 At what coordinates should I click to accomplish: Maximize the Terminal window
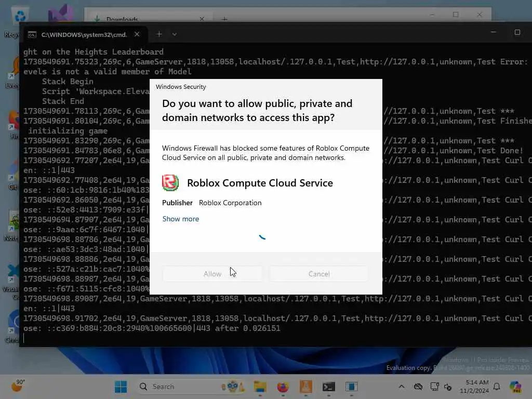point(517,32)
